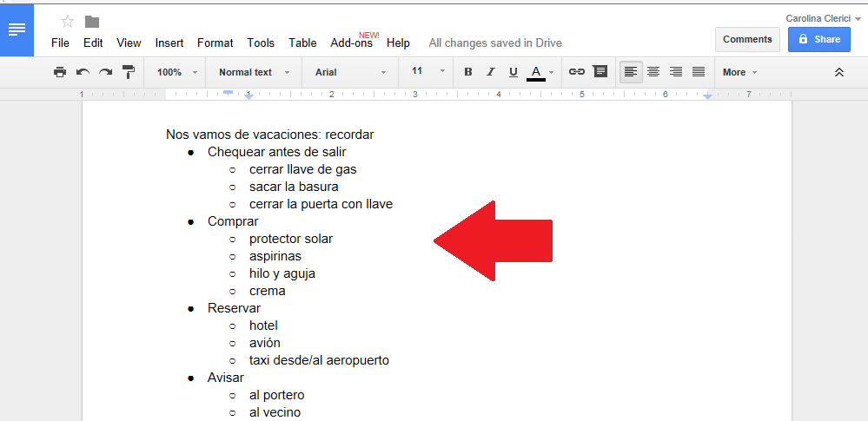868x421 pixels.
Task: Open the Arial font dropdown
Action: point(350,72)
